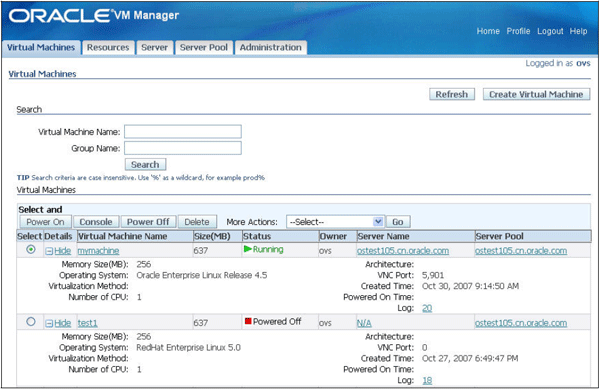Click the red Powered Off status icon
The image size is (600, 392).
[x=248, y=321]
